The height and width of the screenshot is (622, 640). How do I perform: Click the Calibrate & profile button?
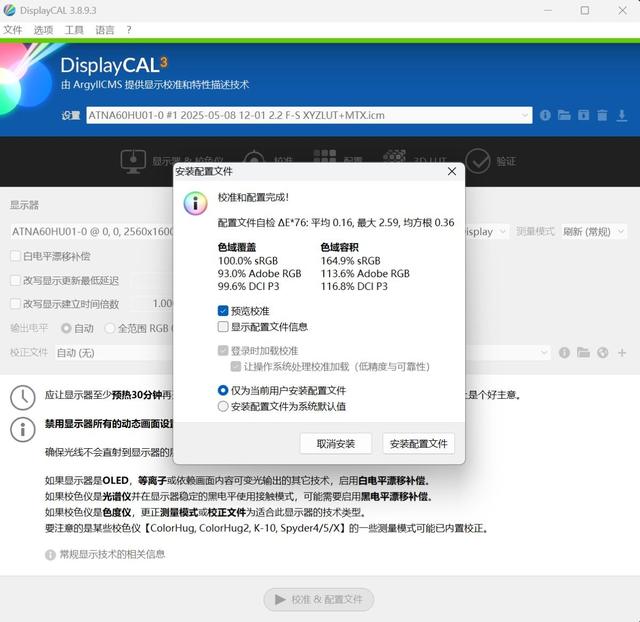point(319,600)
